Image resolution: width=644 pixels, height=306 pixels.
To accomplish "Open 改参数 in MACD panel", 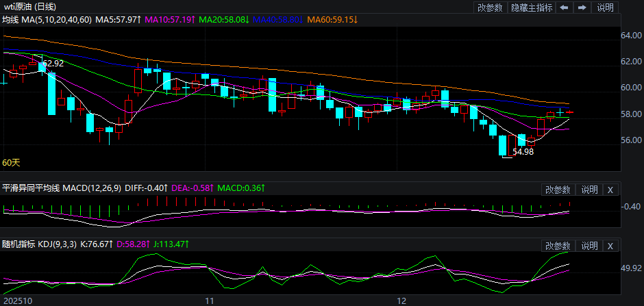I will click(x=557, y=190).
